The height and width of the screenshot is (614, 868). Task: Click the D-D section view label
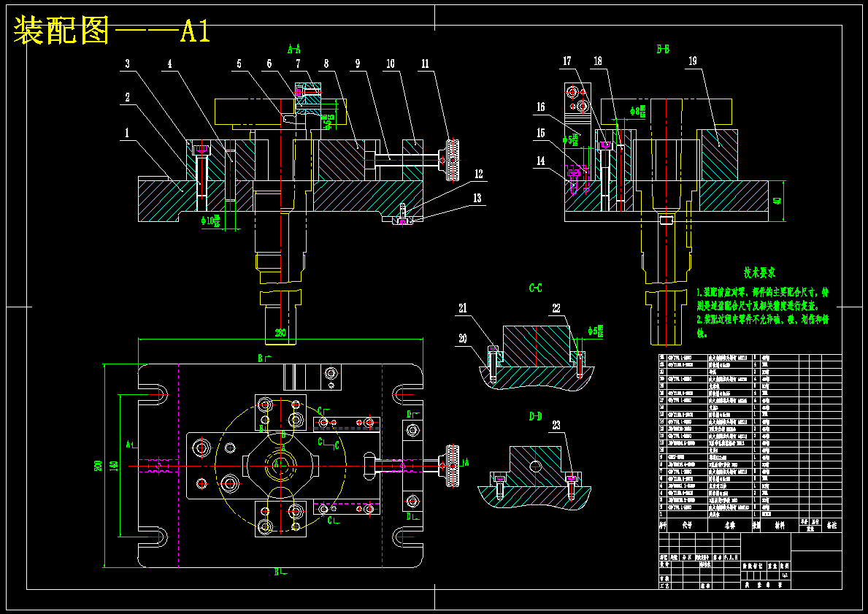click(535, 416)
